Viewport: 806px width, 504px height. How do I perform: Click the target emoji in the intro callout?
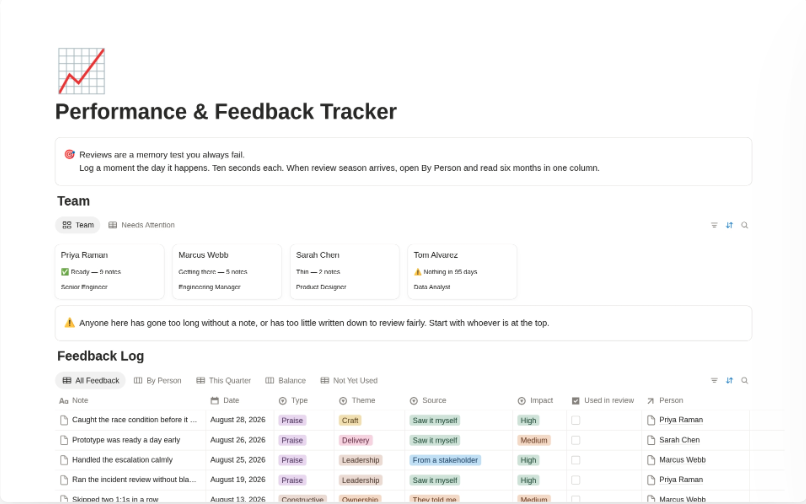(69, 154)
